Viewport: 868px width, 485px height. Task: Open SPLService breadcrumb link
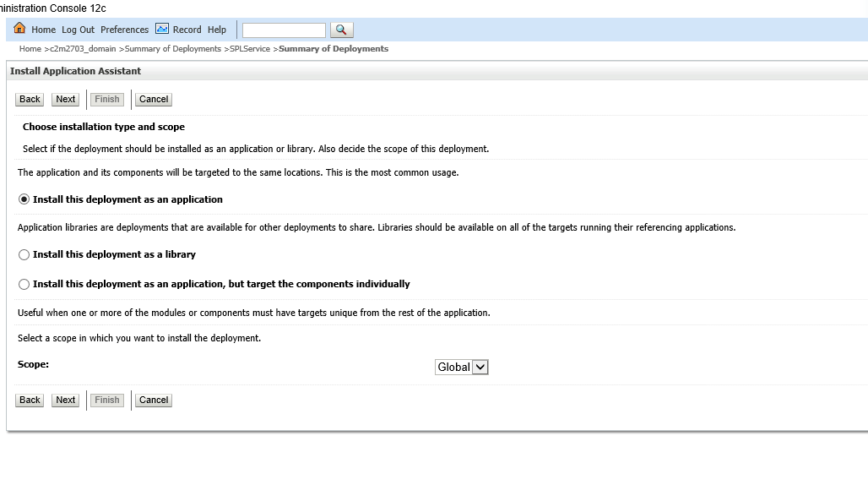[x=250, y=49]
